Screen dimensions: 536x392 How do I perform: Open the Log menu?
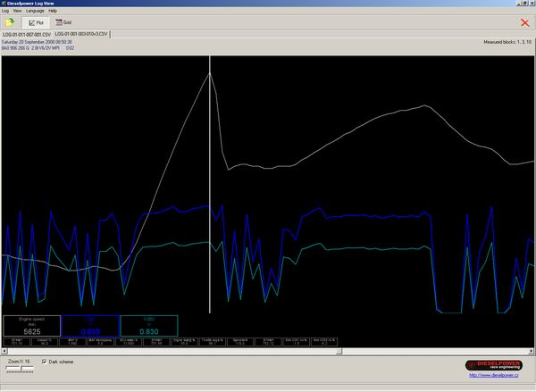pyautogui.click(x=5, y=10)
